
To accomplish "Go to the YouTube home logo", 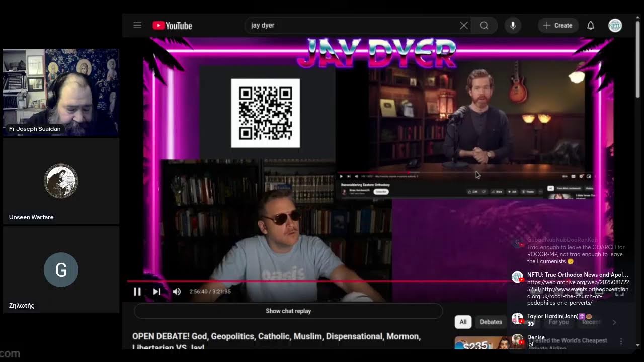I will [x=173, y=26].
